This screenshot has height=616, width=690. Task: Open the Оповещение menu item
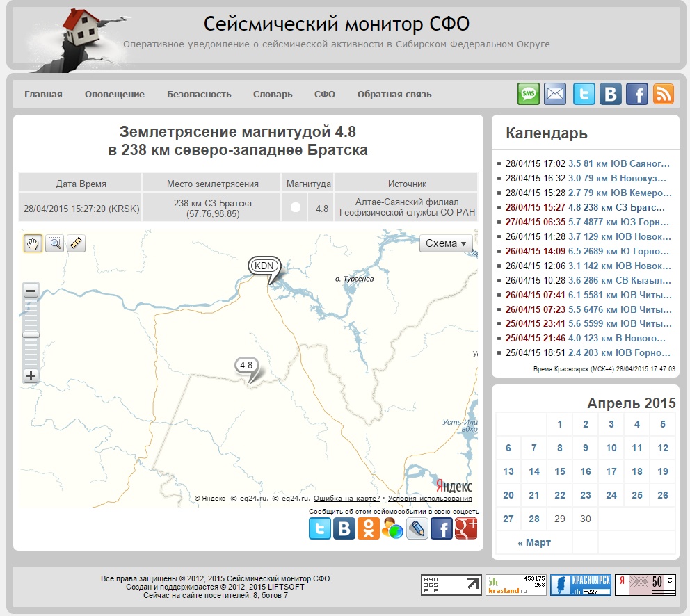115,95
